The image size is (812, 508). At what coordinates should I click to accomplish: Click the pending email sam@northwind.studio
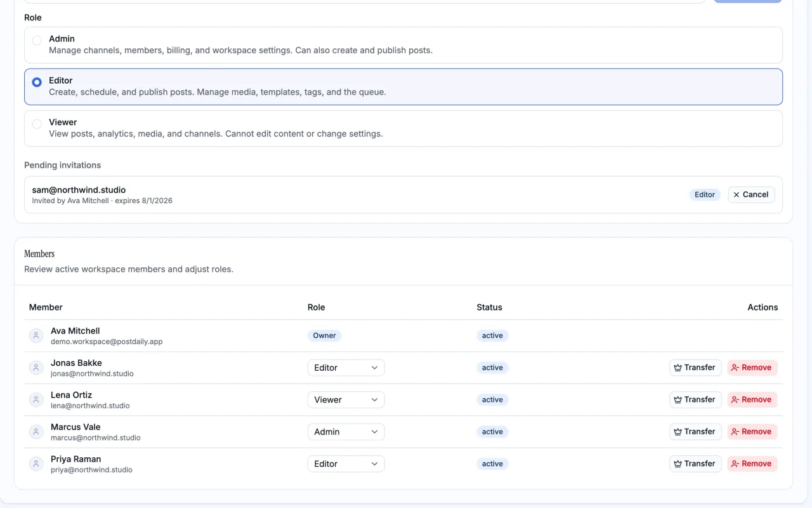tap(79, 190)
